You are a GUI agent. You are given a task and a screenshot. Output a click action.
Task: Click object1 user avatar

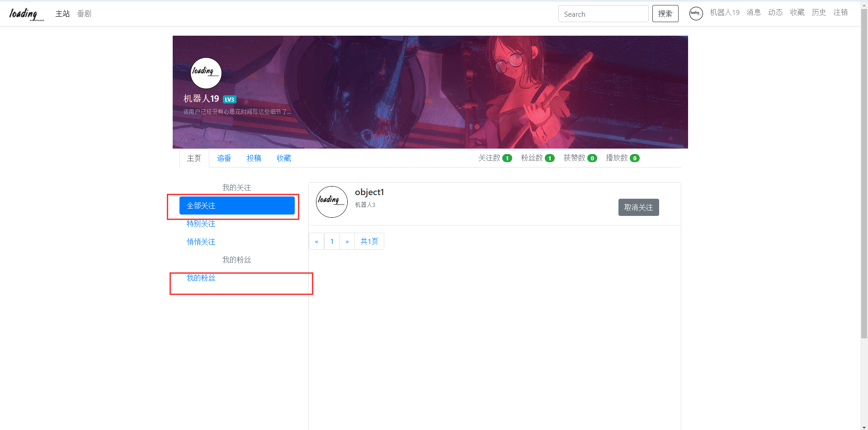pos(332,202)
